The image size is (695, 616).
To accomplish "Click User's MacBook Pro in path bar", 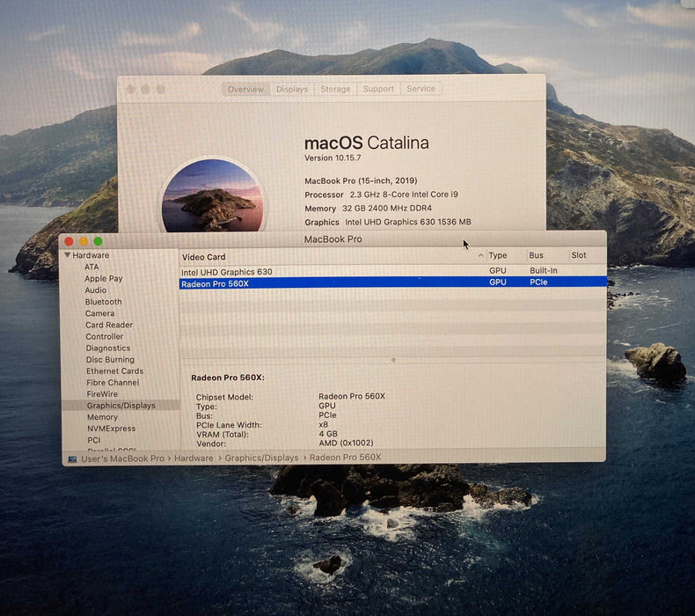I will (x=123, y=458).
